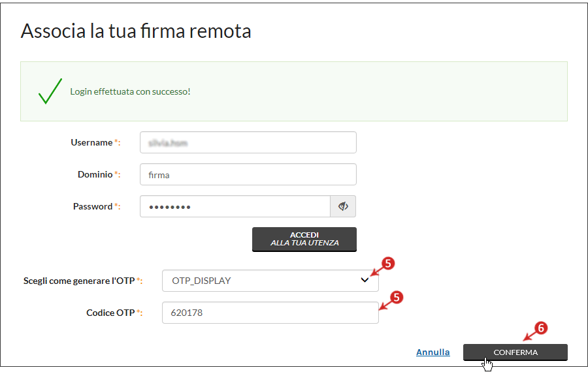Image resolution: width=588 pixels, height=374 pixels.
Task: Click the CONFERMA button
Action: coord(515,352)
